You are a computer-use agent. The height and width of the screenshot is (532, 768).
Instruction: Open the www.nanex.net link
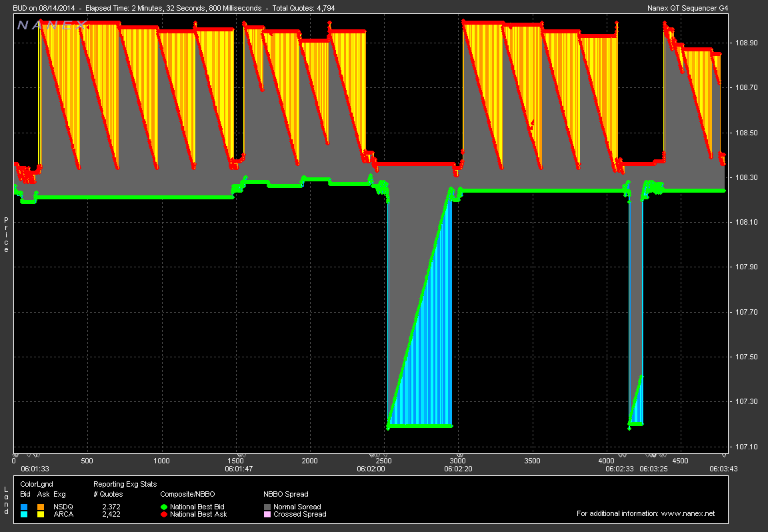point(688,513)
